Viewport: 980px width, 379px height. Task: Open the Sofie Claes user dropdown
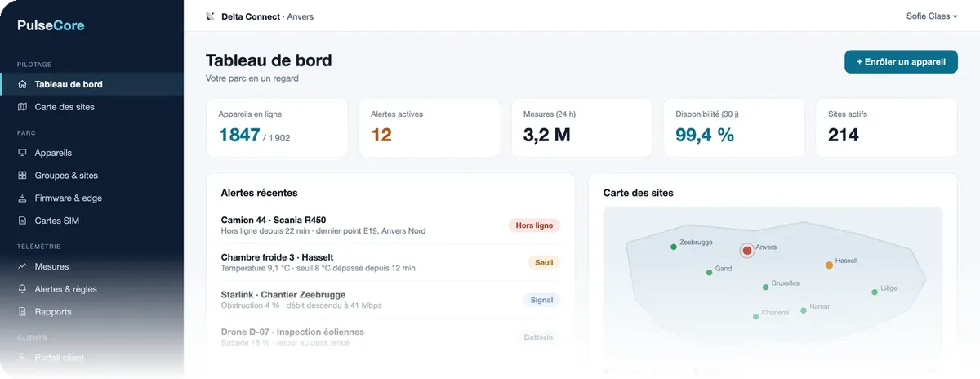(x=932, y=16)
